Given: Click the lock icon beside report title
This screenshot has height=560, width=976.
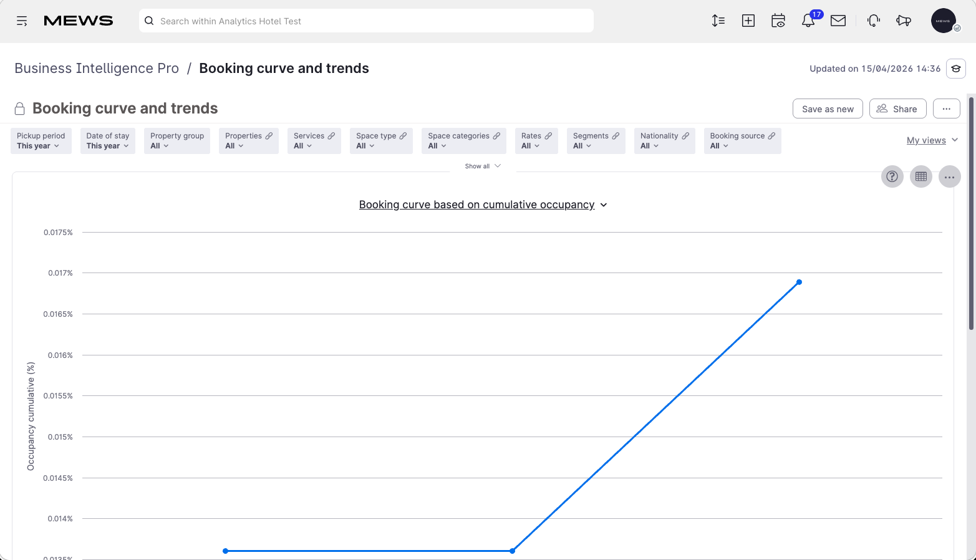Looking at the screenshot, I should tap(20, 109).
